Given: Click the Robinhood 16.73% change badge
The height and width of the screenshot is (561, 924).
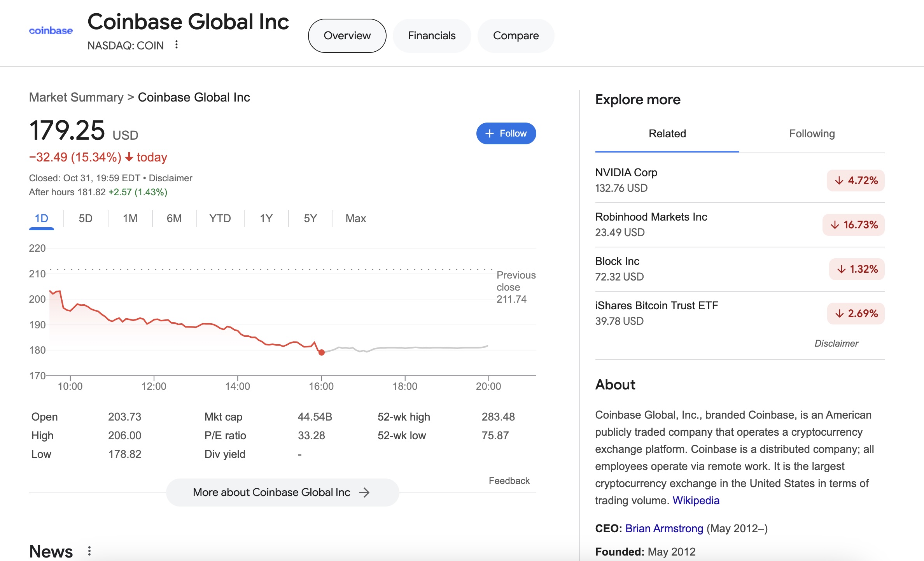Looking at the screenshot, I should (854, 225).
